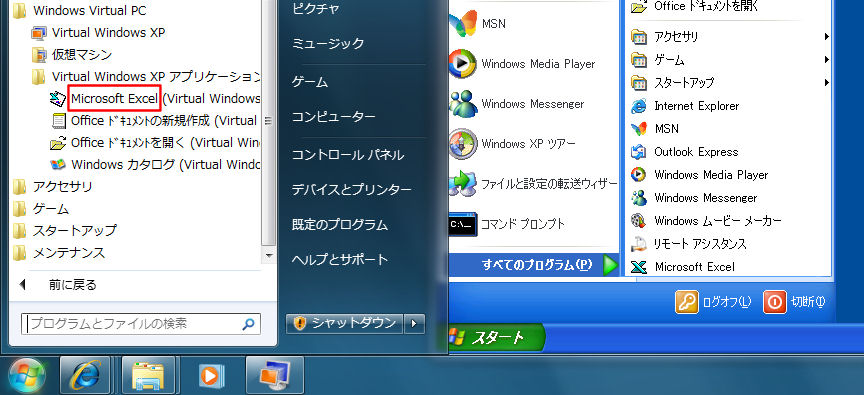This screenshot has height=395, width=864.
Task: Open shutdown options arrow next to シャットダウン
Action: click(414, 323)
